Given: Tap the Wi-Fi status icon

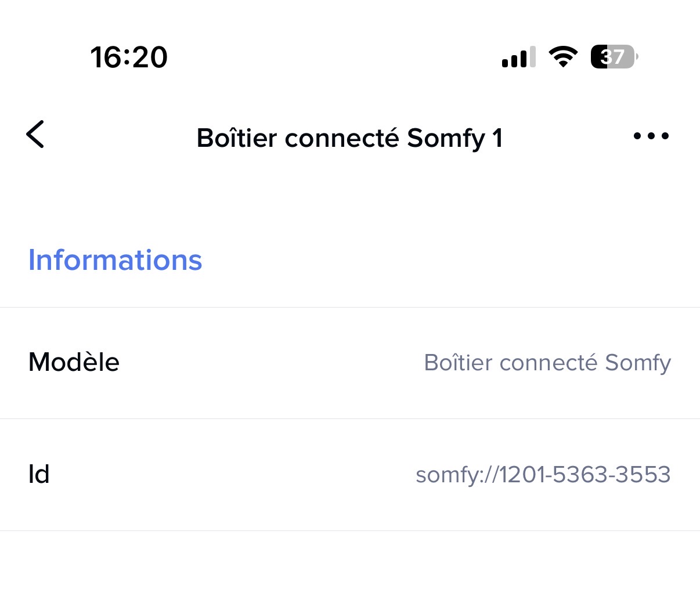Looking at the screenshot, I should click(562, 57).
